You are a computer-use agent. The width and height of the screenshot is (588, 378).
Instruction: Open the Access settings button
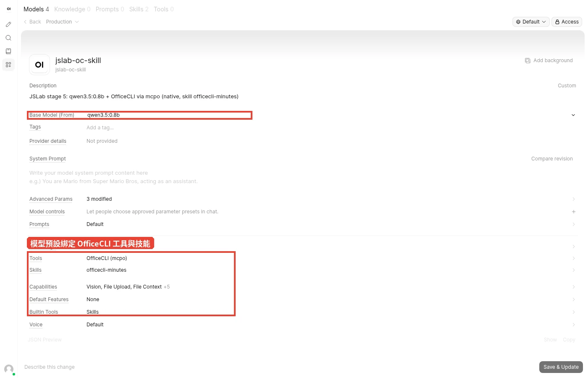(567, 22)
